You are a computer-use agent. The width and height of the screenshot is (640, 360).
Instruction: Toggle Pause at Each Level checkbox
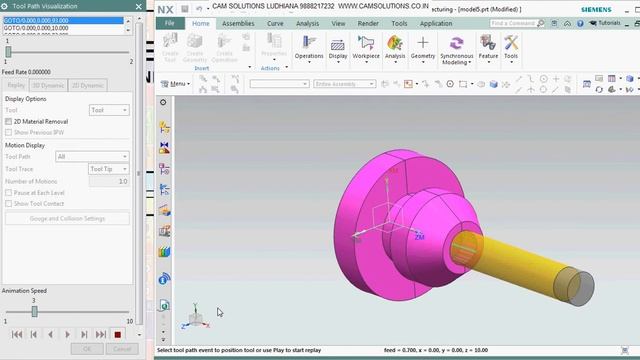pyautogui.click(x=8, y=193)
